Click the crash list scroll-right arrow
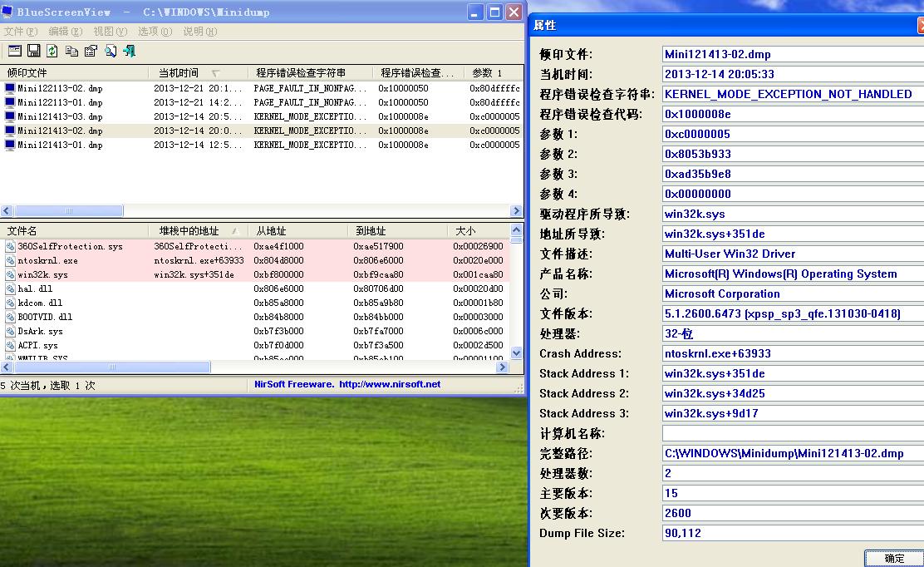 (x=516, y=211)
